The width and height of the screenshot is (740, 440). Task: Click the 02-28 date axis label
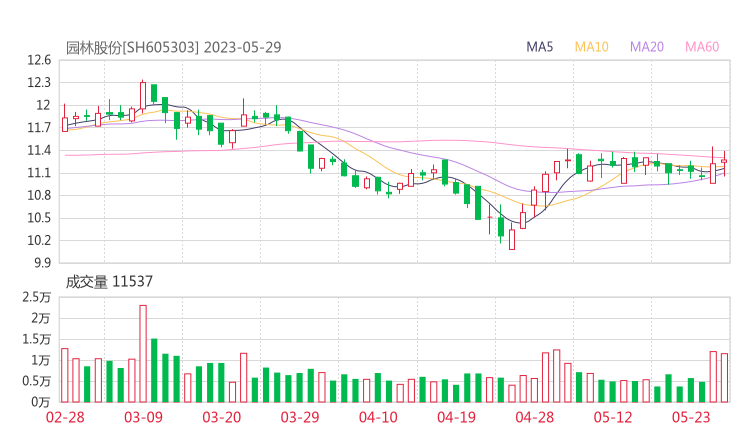65,417
